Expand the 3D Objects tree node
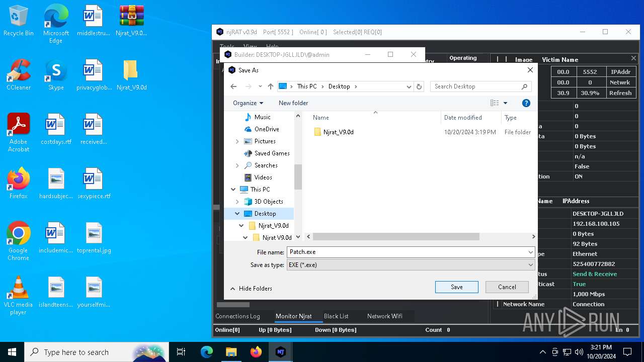Screen dimensions: 644x362 point(237,202)
